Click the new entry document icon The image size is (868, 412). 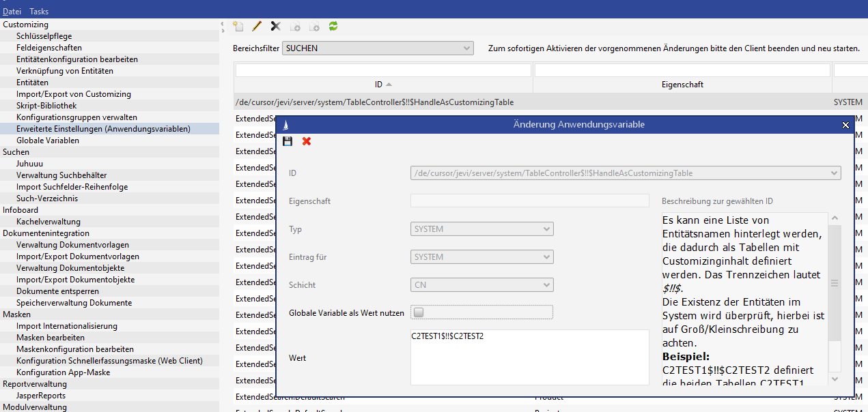(x=238, y=27)
